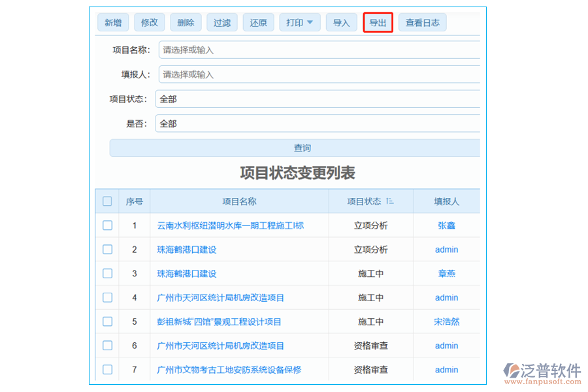This screenshot has height=392, width=588.
Task: Click the 项目名称 input field
Action: coord(294,49)
